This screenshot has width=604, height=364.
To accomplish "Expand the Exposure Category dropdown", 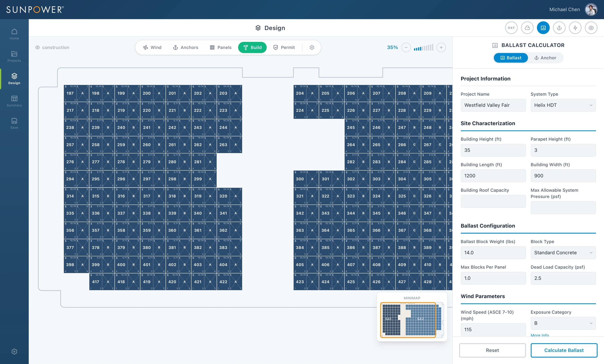I will 563,323.
